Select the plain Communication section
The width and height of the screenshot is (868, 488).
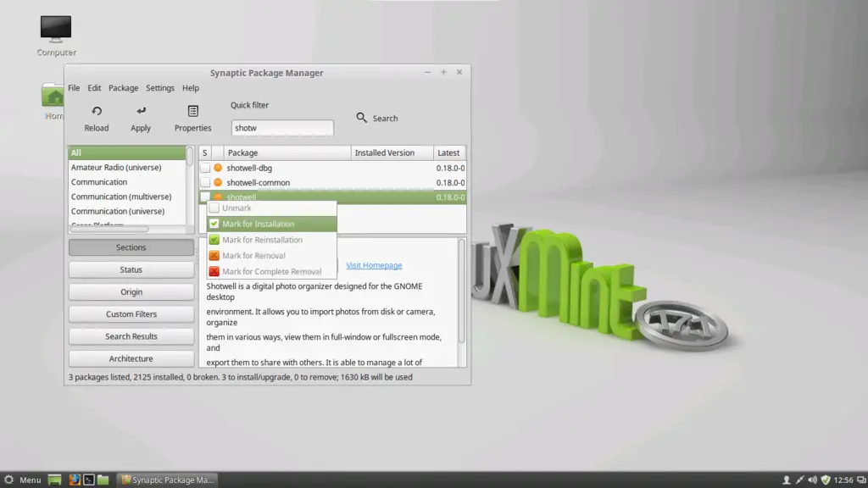[x=99, y=182]
